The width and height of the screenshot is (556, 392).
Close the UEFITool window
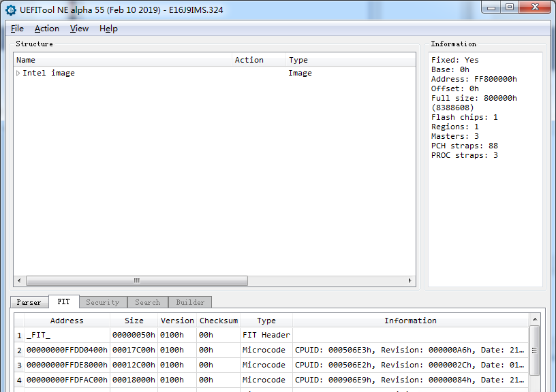[535, 7]
